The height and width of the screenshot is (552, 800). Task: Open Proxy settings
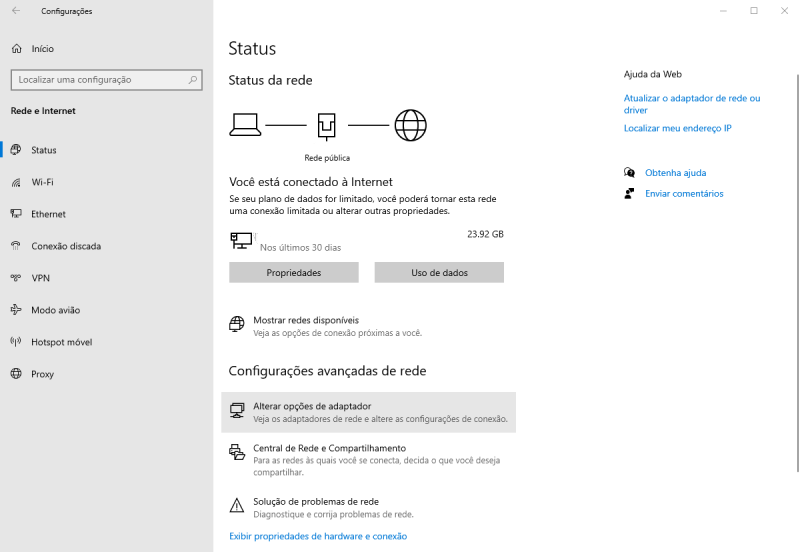[x=107, y=374]
